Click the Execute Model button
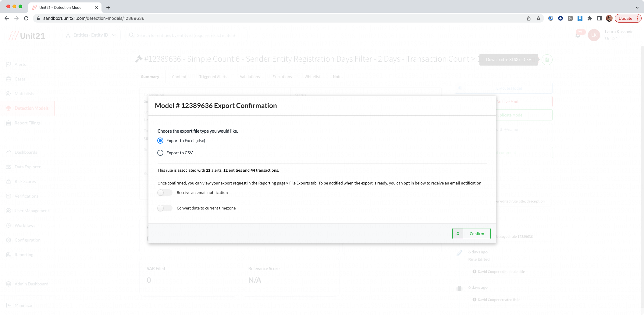 coord(503,88)
